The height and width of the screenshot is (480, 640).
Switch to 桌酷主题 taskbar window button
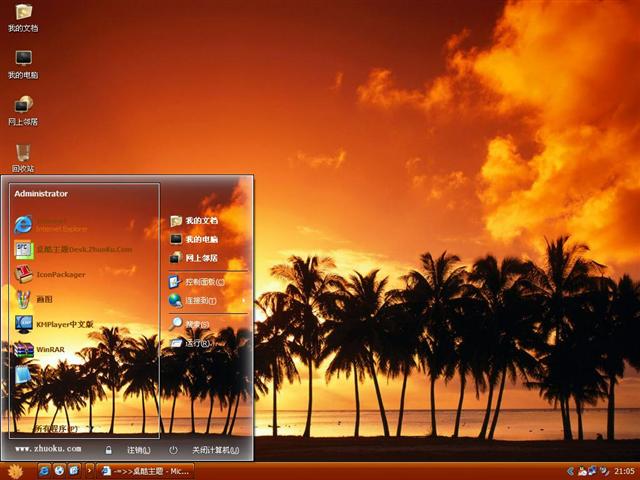[146, 470]
